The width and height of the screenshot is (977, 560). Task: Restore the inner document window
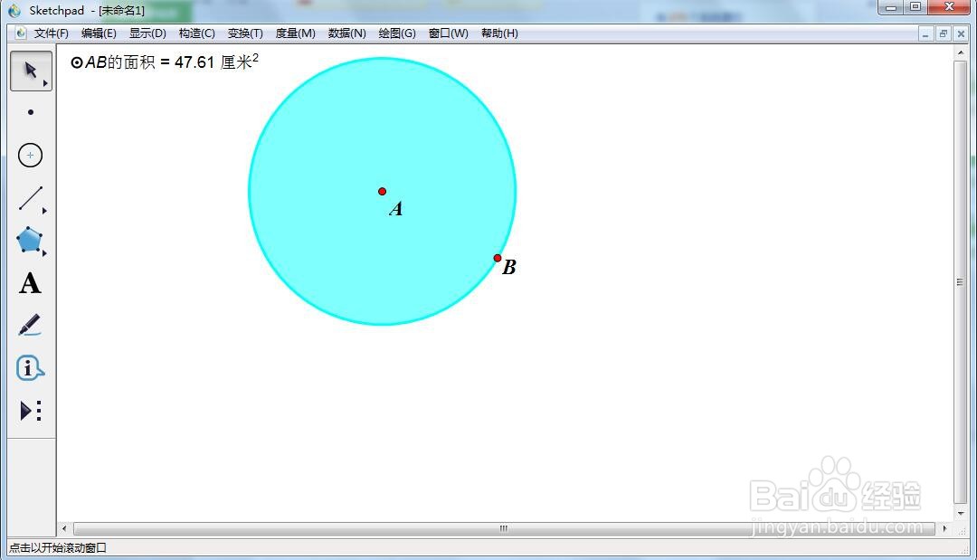(x=943, y=33)
